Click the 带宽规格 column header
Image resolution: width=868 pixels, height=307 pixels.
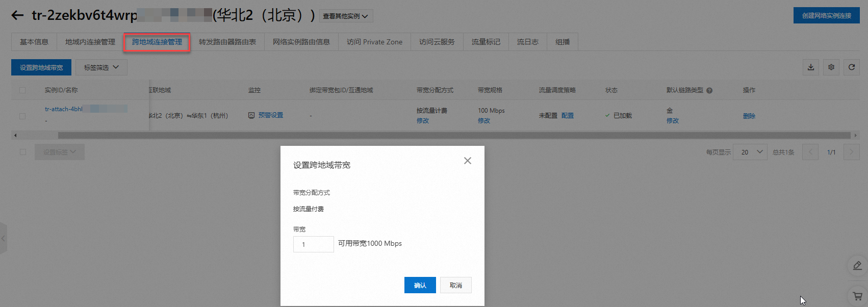[490, 90]
